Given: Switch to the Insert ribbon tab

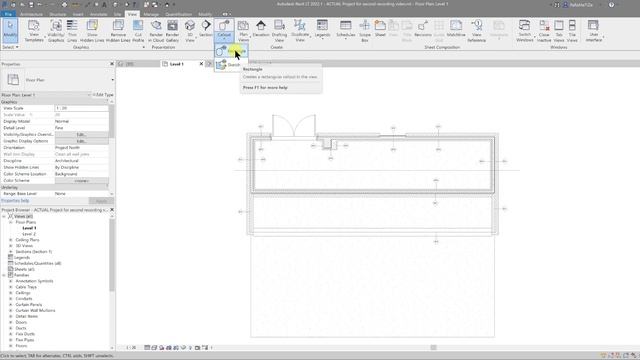Looking at the screenshot, I should click(78, 14).
